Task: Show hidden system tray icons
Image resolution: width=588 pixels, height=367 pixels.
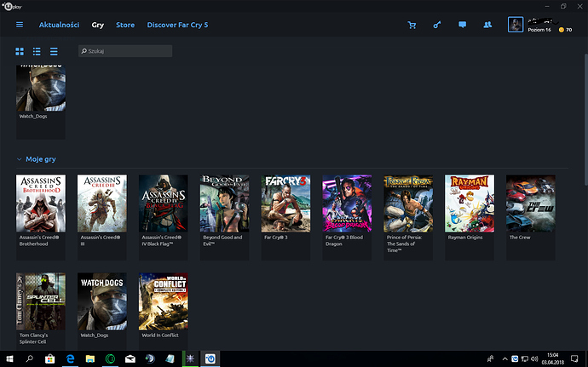Action: [504, 359]
